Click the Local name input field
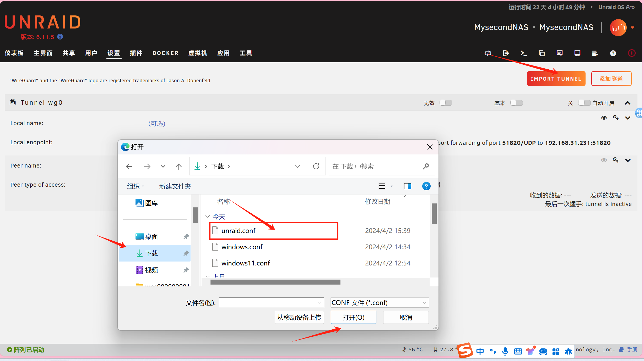Viewport: 644px width, 361px height. tap(233, 124)
